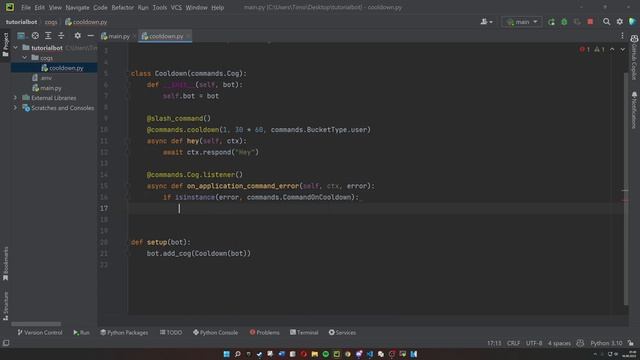Open the editor tabs more options menu
Image resolution: width=640 pixels, height=360 pixels.
click(x=622, y=36)
